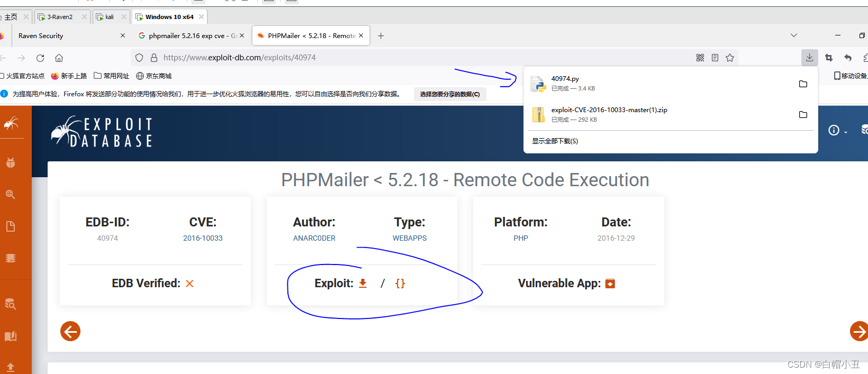Open containing folder for 40974.py
This screenshot has height=374, width=868.
click(803, 84)
